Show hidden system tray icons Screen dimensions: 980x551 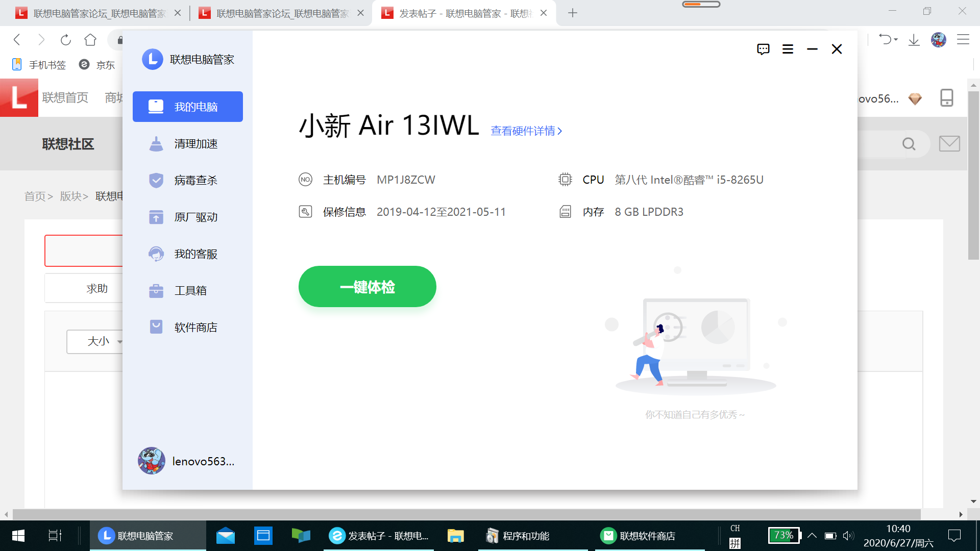click(812, 536)
